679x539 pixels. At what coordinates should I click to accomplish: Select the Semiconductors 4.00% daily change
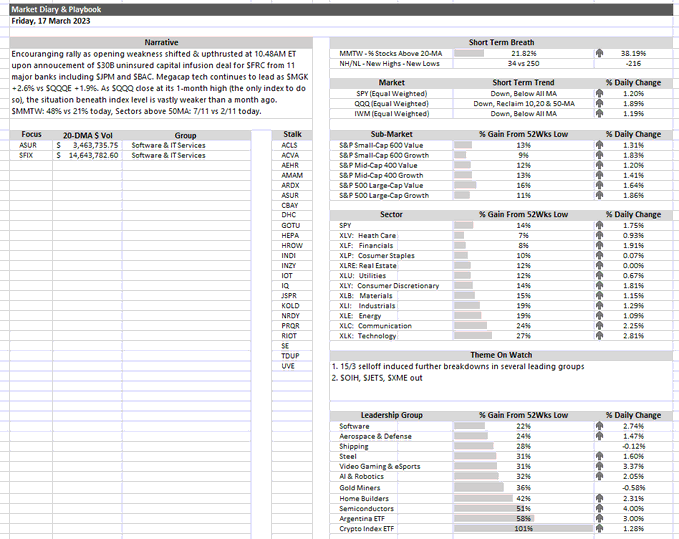634,508
